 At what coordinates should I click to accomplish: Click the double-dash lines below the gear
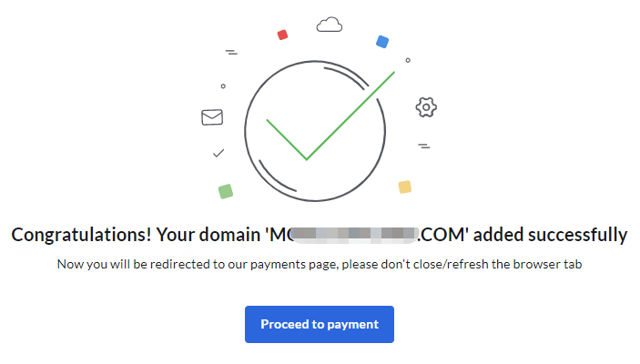pyautogui.click(x=423, y=146)
